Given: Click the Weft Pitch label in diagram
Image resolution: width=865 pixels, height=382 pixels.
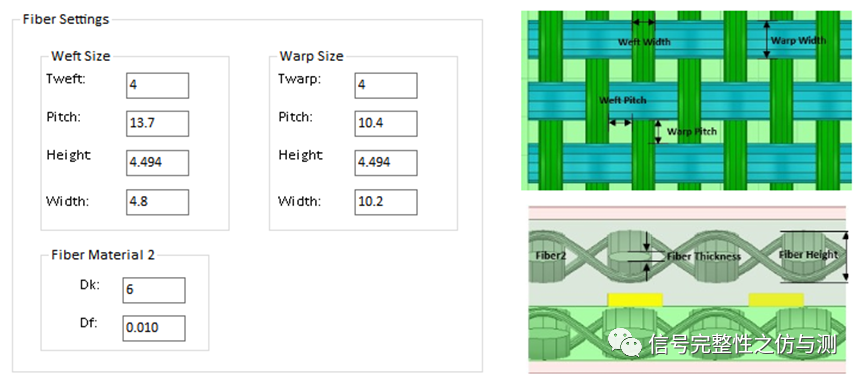Looking at the screenshot, I should tap(622, 100).
